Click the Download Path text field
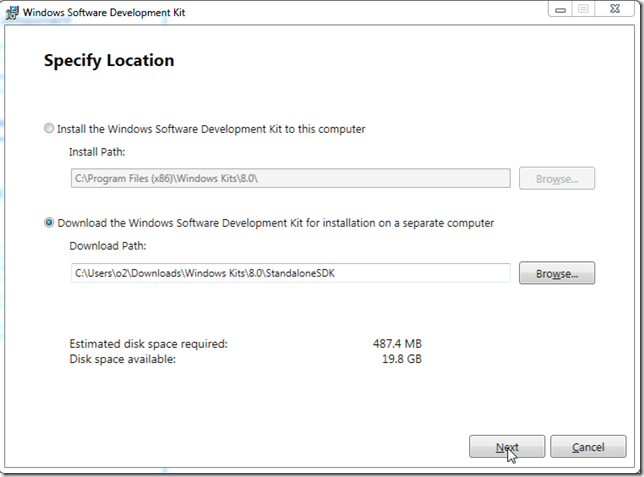Screen dimensions: 644x477 [290, 273]
